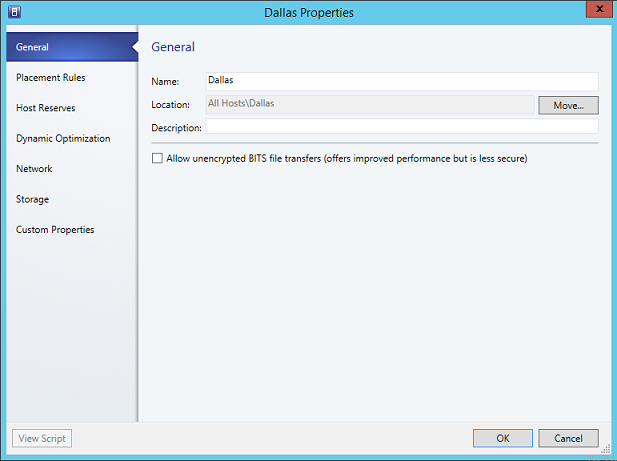Click the Location: label
The height and width of the screenshot is (461, 617).
click(170, 105)
